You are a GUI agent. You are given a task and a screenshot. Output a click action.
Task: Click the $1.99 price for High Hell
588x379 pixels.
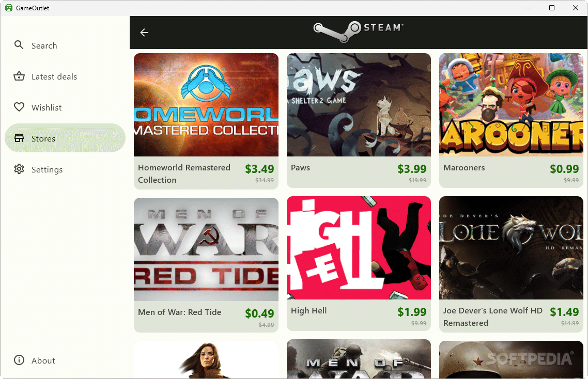(x=412, y=312)
